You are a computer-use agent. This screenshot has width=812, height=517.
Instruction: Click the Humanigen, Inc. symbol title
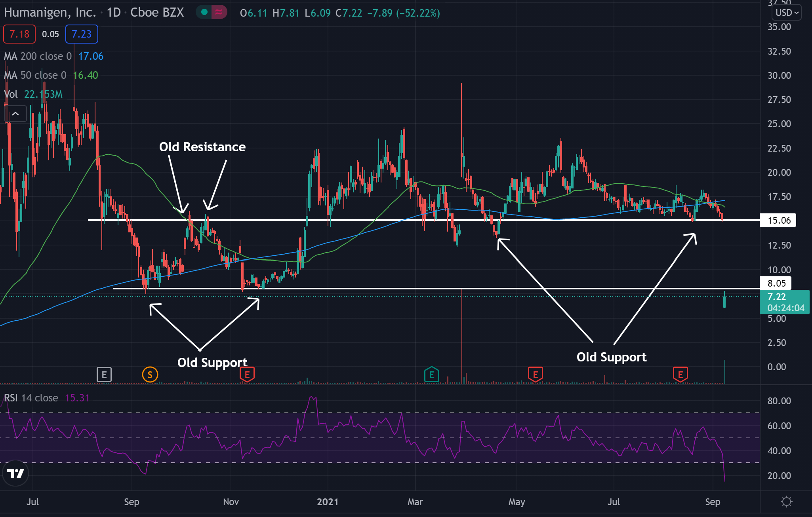50,13
